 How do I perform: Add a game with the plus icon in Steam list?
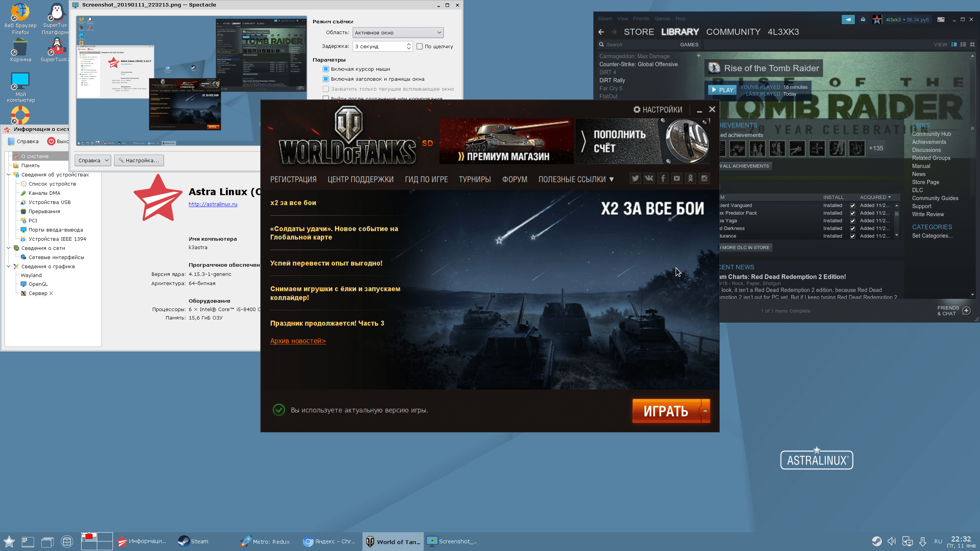tap(698, 56)
